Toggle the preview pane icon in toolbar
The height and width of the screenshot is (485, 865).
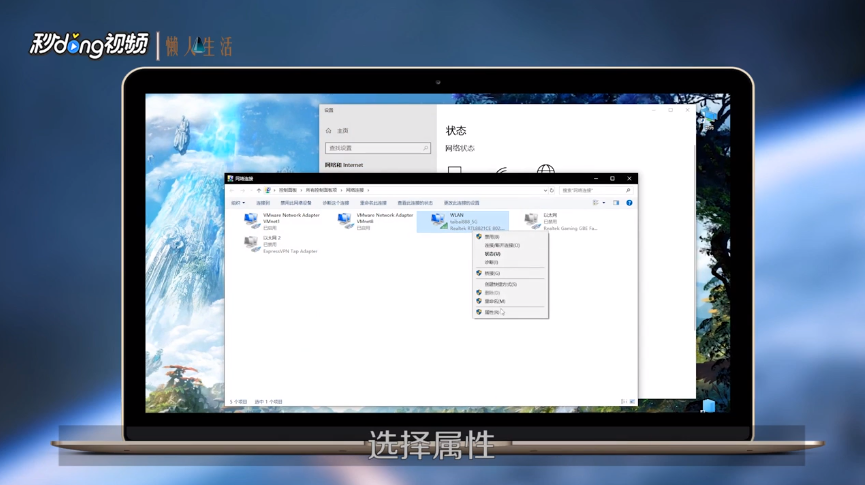click(616, 203)
